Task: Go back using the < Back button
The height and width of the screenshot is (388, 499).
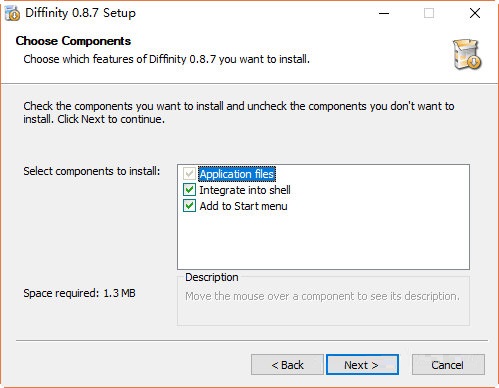Action: (x=287, y=364)
